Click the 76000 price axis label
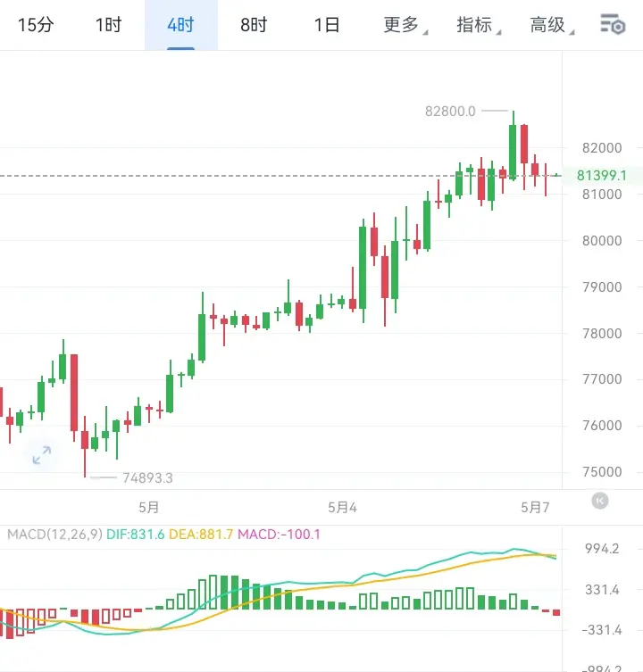 (x=602, y=425)
